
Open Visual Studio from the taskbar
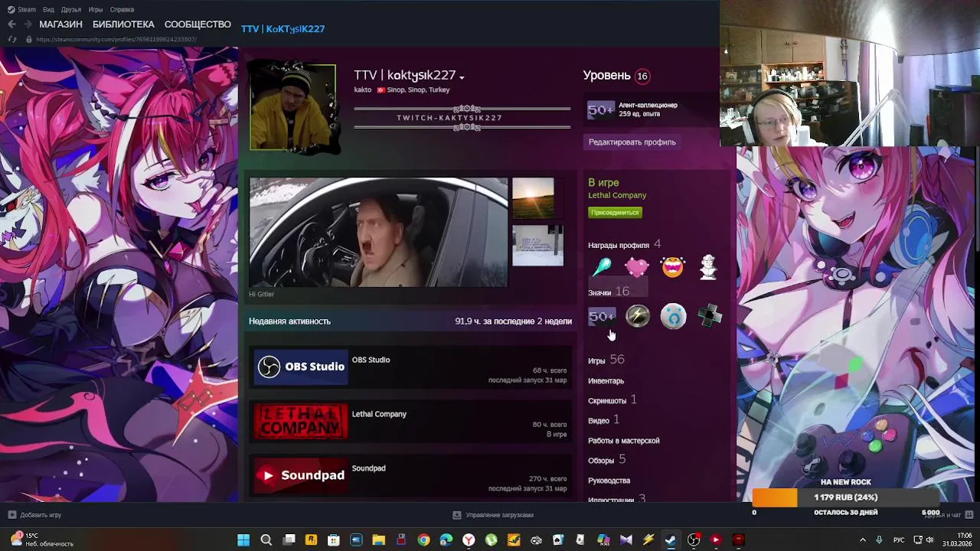[x=626, y=540]
